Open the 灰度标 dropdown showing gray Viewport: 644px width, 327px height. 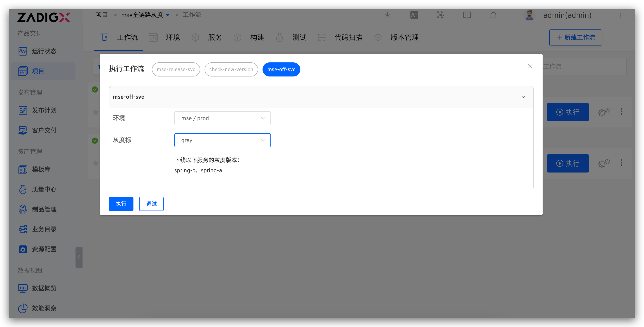pos(222,140)
